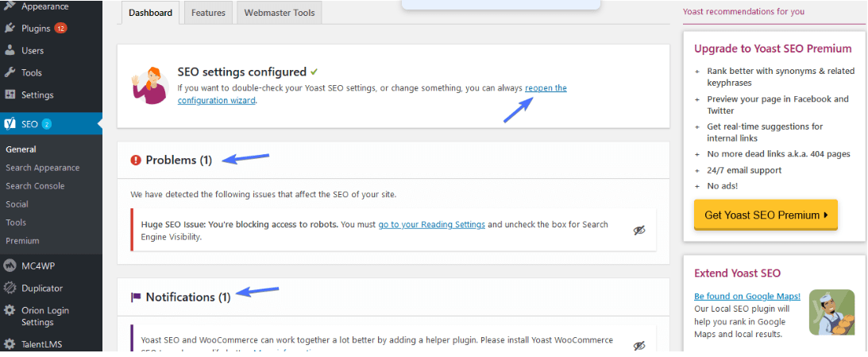Click the MC4WP icon
Viewport: 868px width, 357px height.
(10, 266)
